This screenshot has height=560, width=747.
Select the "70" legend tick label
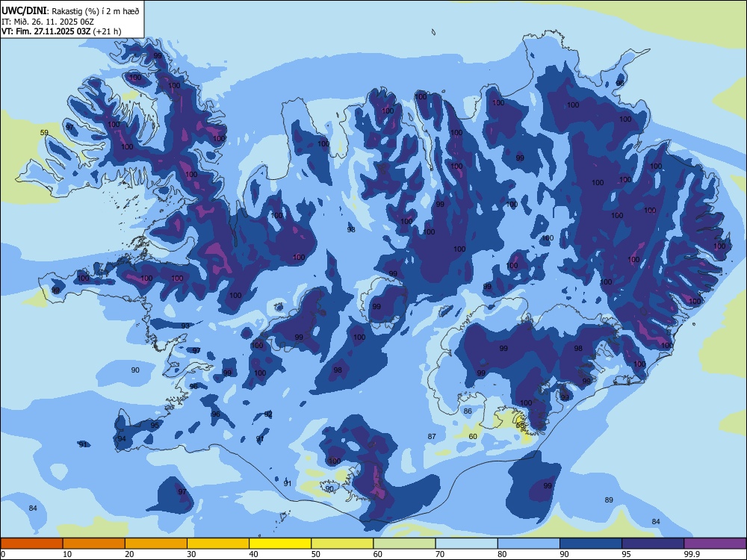point(440,554)
